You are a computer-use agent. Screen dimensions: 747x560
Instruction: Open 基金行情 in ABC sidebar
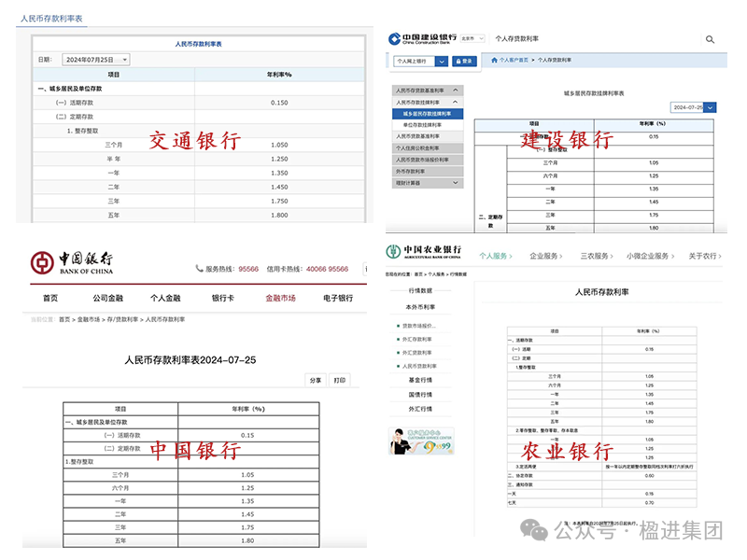(x=420, y=380)
